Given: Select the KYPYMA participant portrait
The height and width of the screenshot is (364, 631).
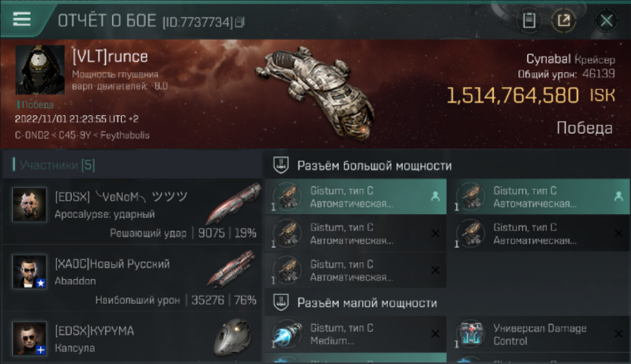Looking at the screenshot, I should tap(30, 338).
